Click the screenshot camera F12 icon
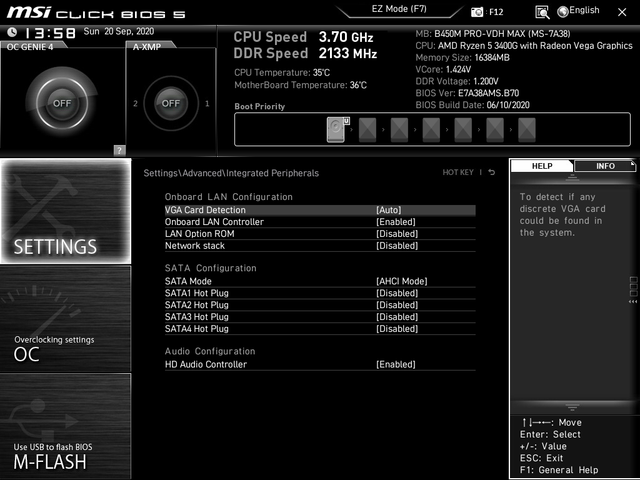 476,12
